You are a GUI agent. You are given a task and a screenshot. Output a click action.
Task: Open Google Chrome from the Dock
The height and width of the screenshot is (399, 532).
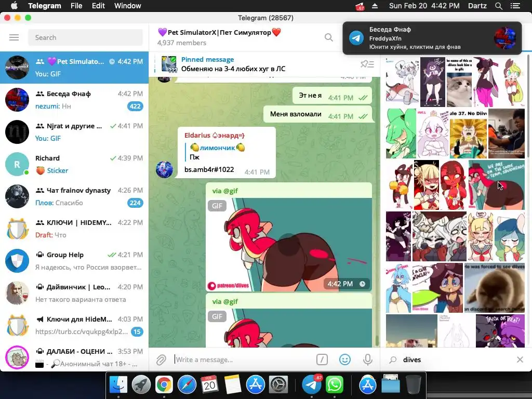click(164, 385)
